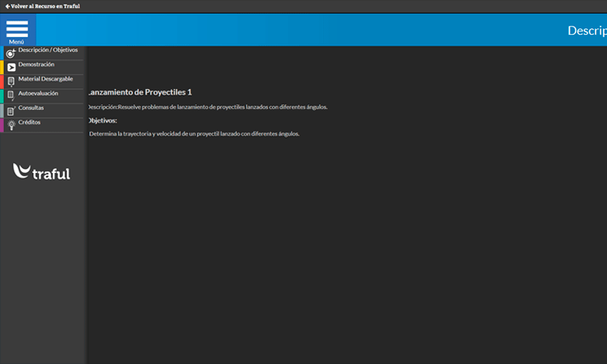
Task: Click the target icon beside Descripción / Objetivos
Action: pyautogui.click(x=11, y=53)
